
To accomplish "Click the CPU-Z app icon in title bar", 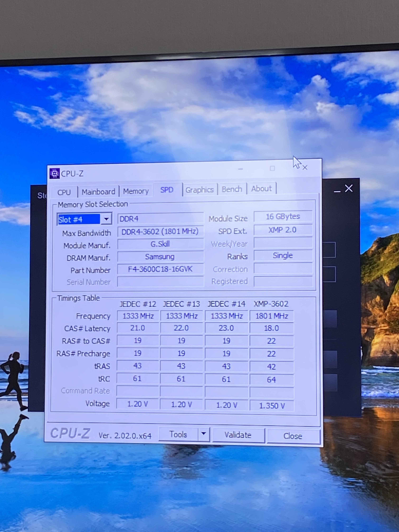I will (54, 173).
